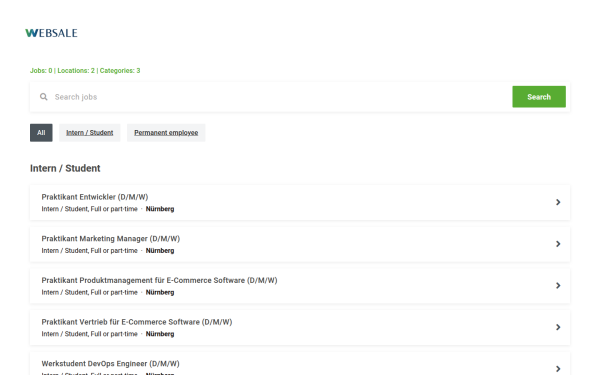
Task: Click Nürnberg in Praktikant Entwickler row
Action: [x=160, y=209]
